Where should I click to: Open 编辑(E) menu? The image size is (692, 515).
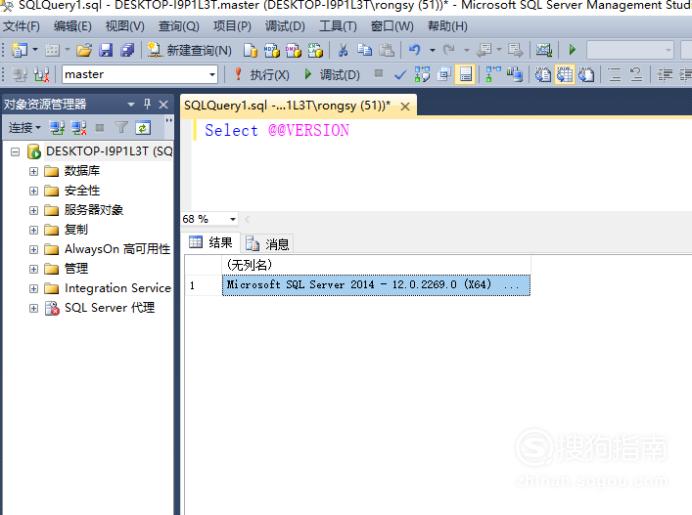pos(72,26)
